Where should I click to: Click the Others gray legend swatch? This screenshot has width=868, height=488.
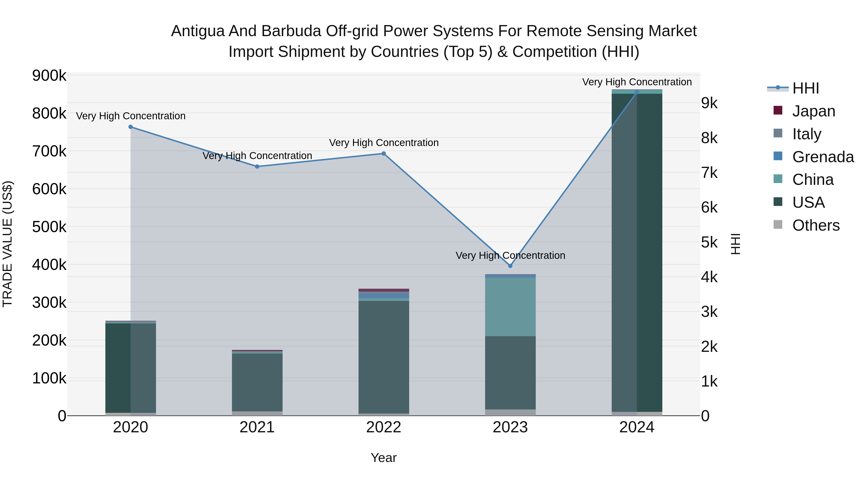pyautogui.click(x=778, y=224)
